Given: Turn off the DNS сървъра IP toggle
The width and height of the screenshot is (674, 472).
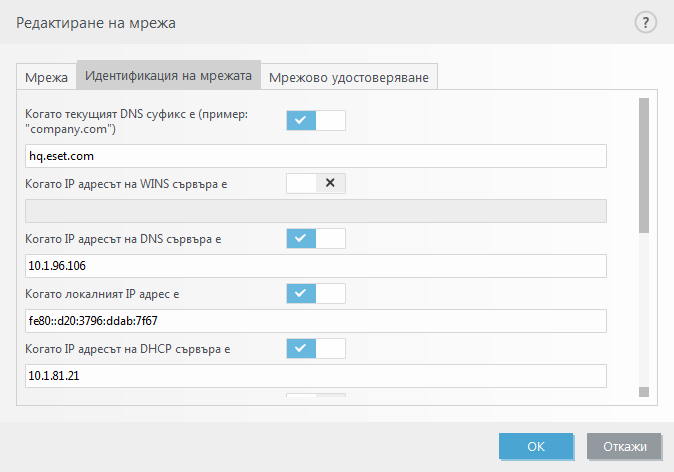Looking at the screenshot, I should (316, 238).
